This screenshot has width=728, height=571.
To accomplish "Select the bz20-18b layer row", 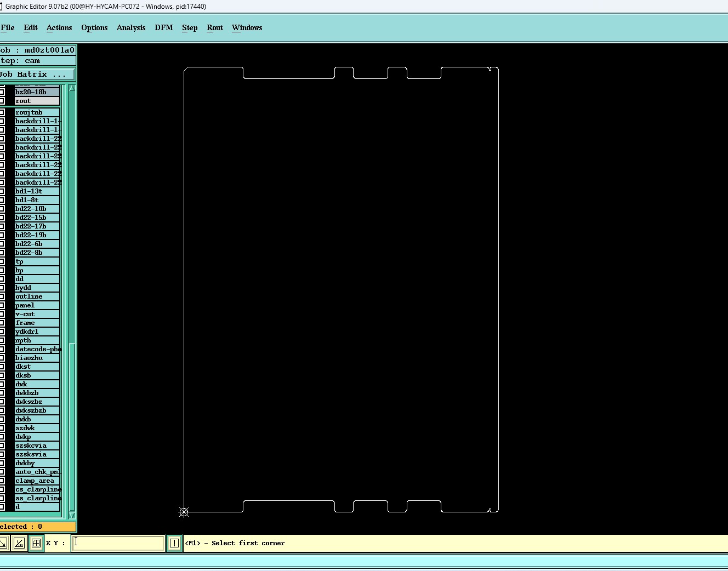I will [x=37, y=92].
